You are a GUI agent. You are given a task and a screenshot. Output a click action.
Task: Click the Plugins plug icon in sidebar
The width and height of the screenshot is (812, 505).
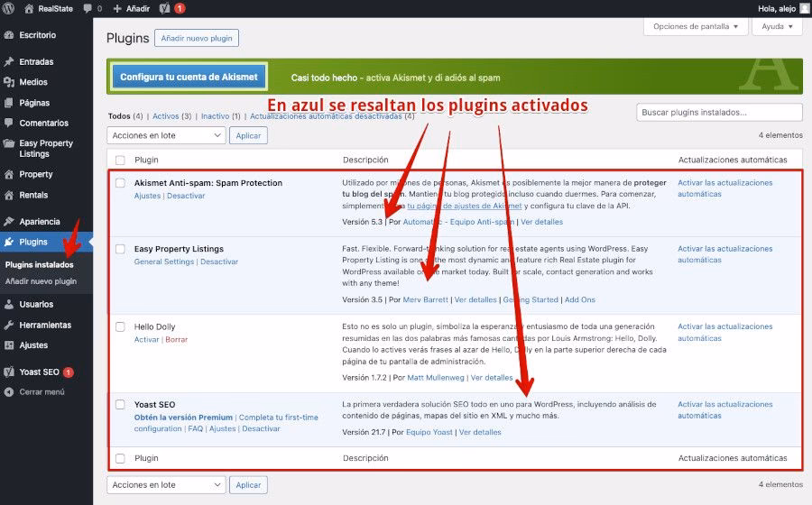9,242
